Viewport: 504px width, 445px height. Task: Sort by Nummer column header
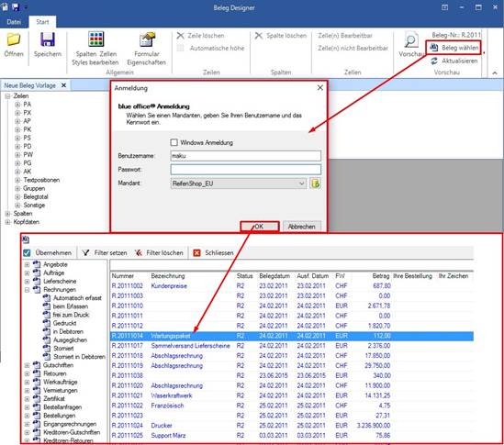click(123, 276)
